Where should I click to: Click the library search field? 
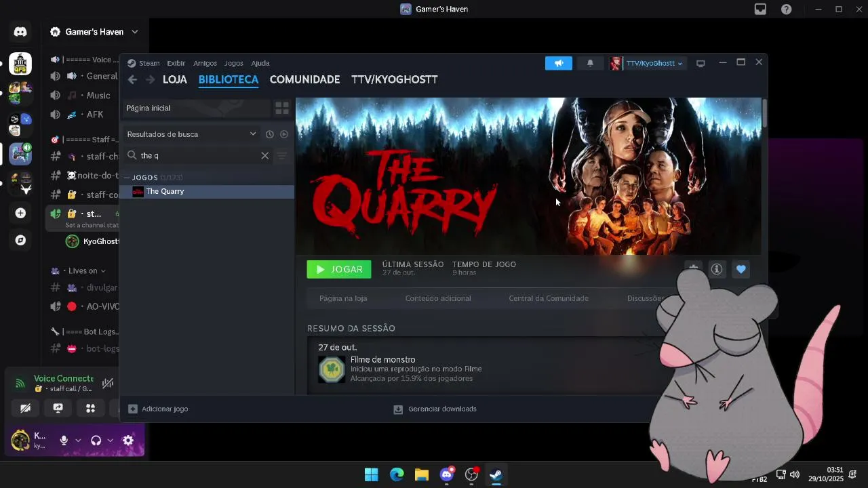coord(199,155)
